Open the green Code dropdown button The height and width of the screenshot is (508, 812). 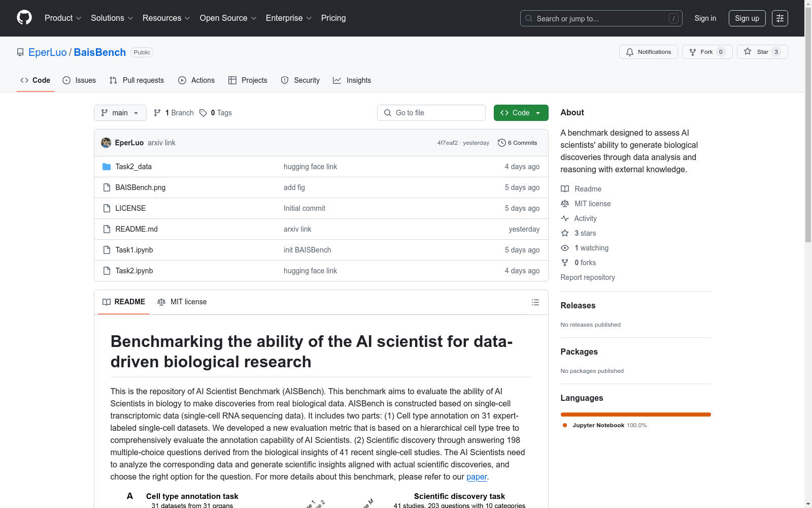pyautogui.click(x=521, y=113)
